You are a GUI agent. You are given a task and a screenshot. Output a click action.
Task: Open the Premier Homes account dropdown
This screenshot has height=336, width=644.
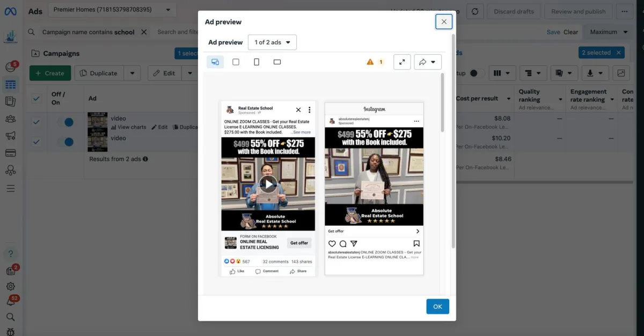112,10
